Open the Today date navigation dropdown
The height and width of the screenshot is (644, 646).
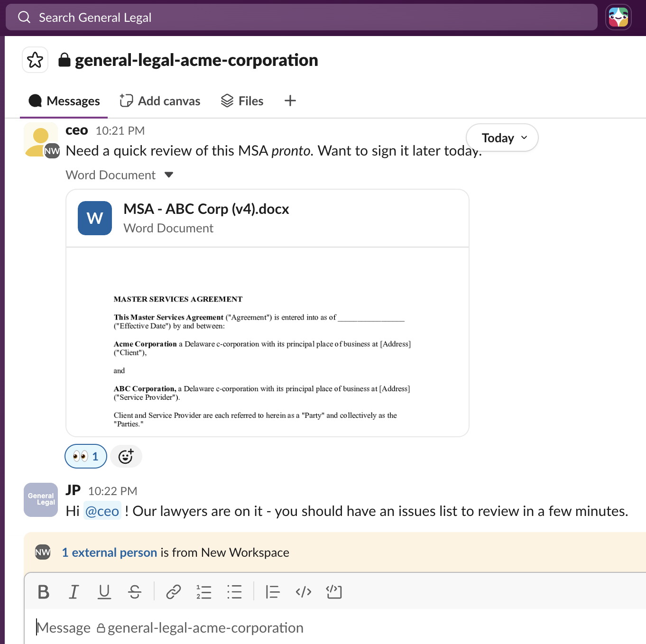(502, 138)
